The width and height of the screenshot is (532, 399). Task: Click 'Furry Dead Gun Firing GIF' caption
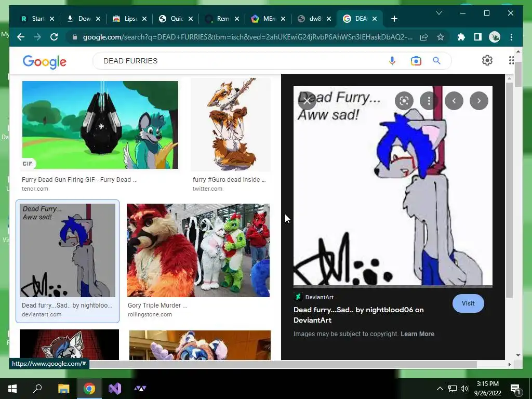point(79,180)
